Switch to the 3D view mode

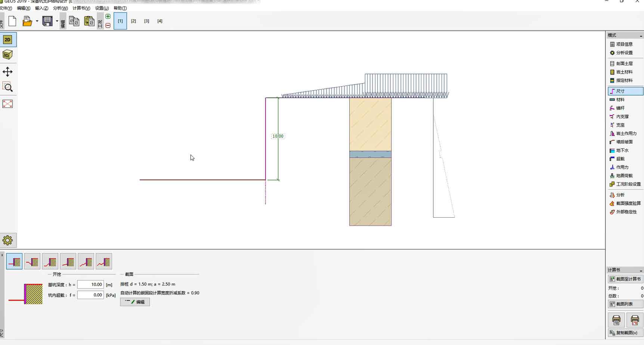pos(7,55)
